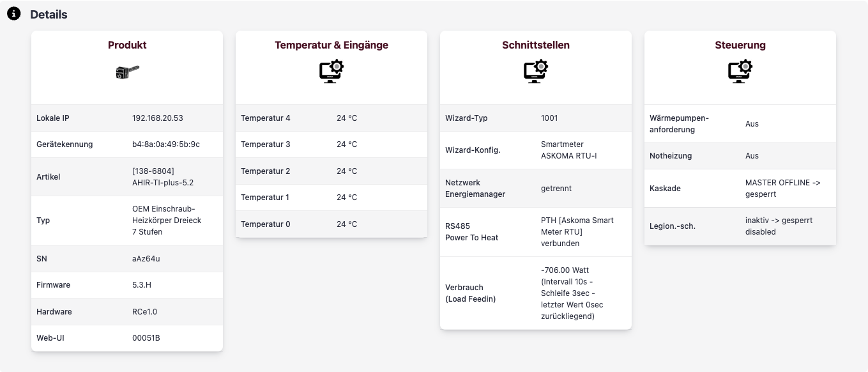Click the Temperatur 0 value
The width and height of the screenshot is (868, 372).
click(347, 224)
